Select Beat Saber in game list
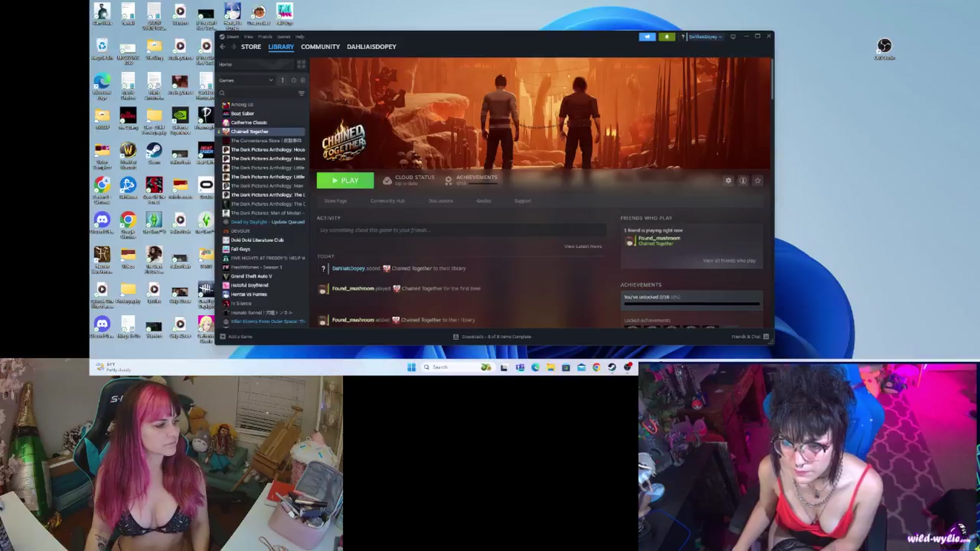The image size is (980, 551). coord(242,113)
